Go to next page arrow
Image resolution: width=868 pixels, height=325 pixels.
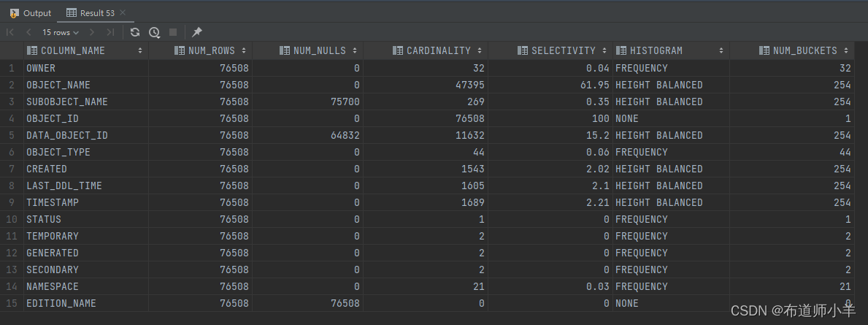click(92, 32)
